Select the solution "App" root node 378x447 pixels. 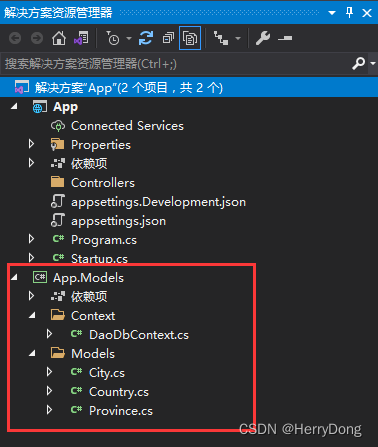(189, 88)
